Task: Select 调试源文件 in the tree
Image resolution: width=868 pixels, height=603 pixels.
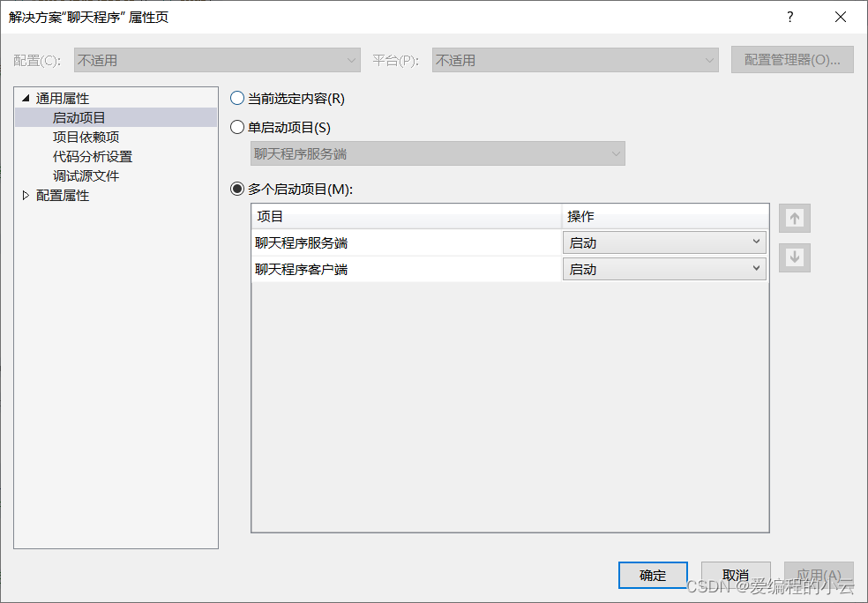Action: coord(86,176)
